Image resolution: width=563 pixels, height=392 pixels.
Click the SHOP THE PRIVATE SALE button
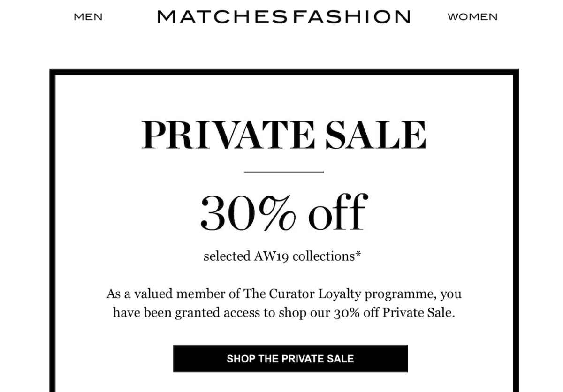click(290, 359)
